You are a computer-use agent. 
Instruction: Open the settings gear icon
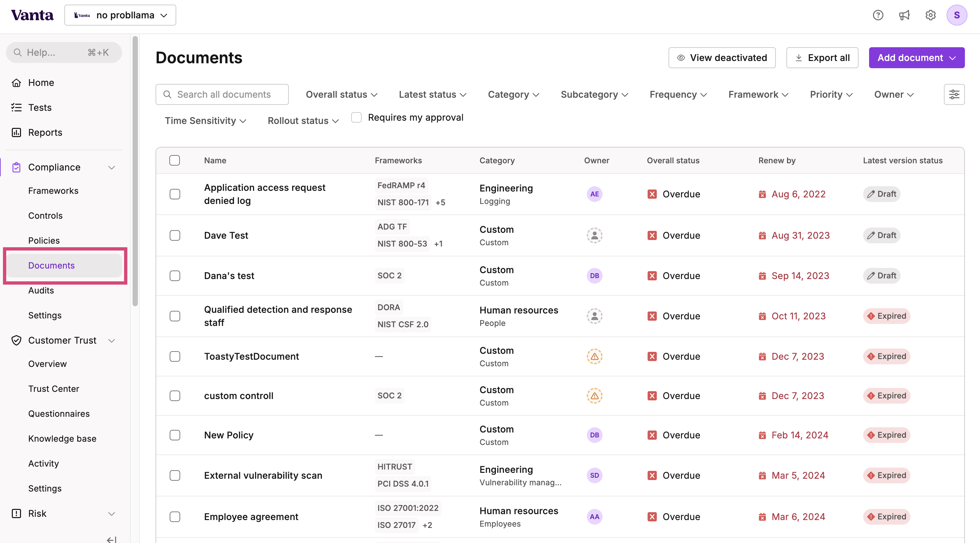coord(930,15)
